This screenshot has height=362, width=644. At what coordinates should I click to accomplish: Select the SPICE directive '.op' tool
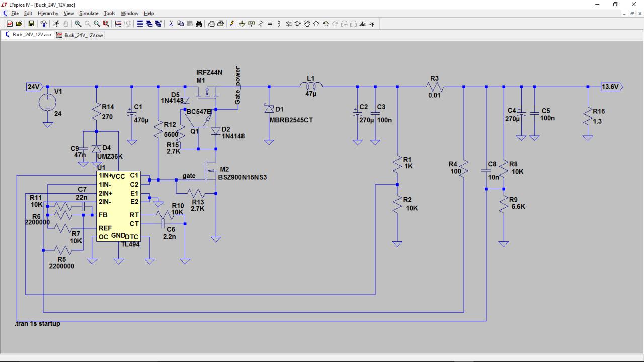pyautogui.click(x=372, y=24)
